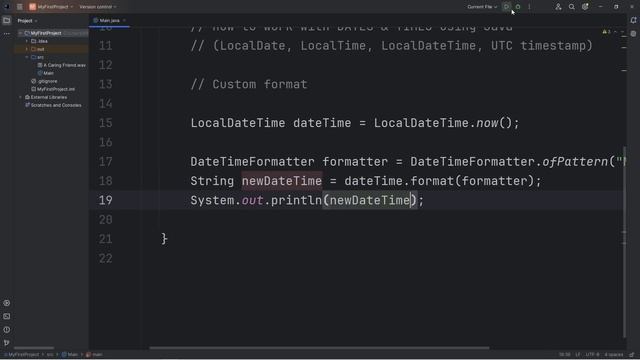Image resolution: width=640 pixels, height=360 pixels.
Task: Open the More tool windows ellipsis
Action: click(7, 33)
